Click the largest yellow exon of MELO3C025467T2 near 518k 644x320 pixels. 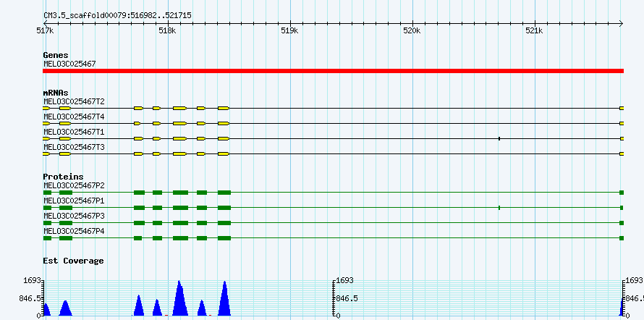click(x=180, y=108)
